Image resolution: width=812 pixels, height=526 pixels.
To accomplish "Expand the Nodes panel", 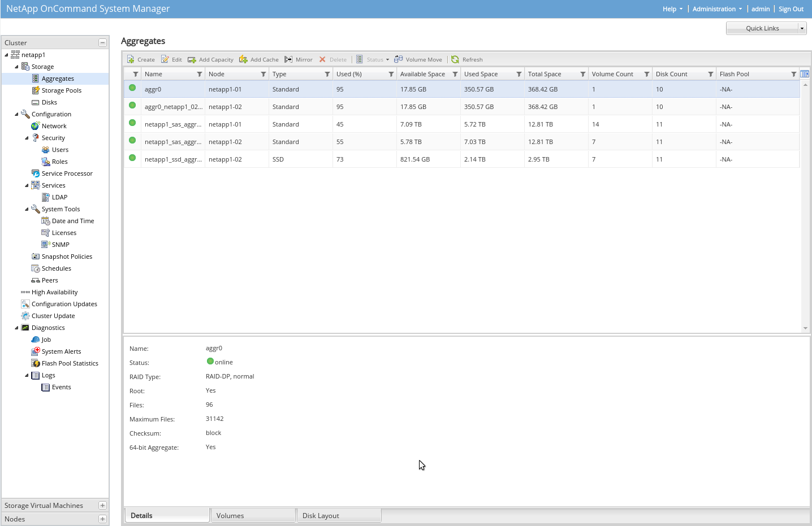I will click(x=102, y=519).
